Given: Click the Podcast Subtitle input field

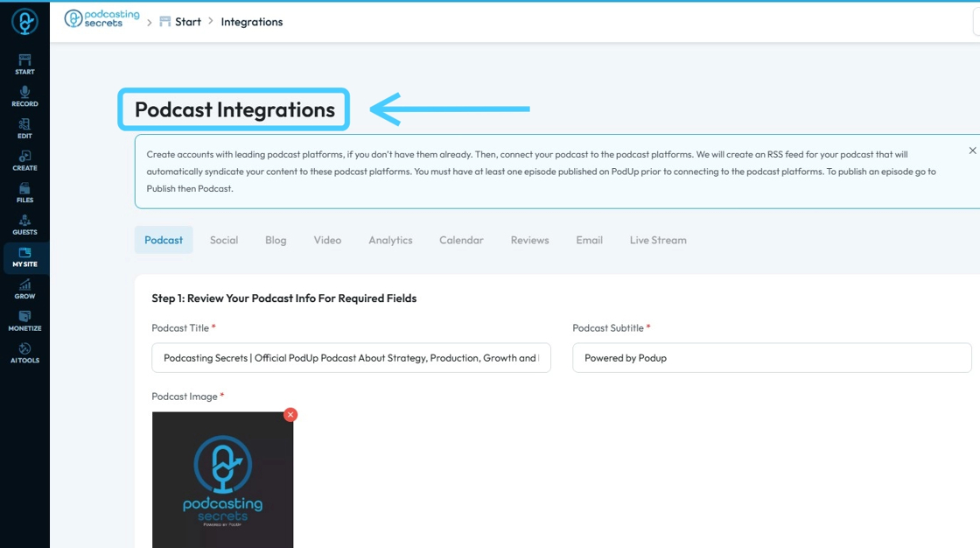Looking at the screenshot, I should click(x=772, y=358).
